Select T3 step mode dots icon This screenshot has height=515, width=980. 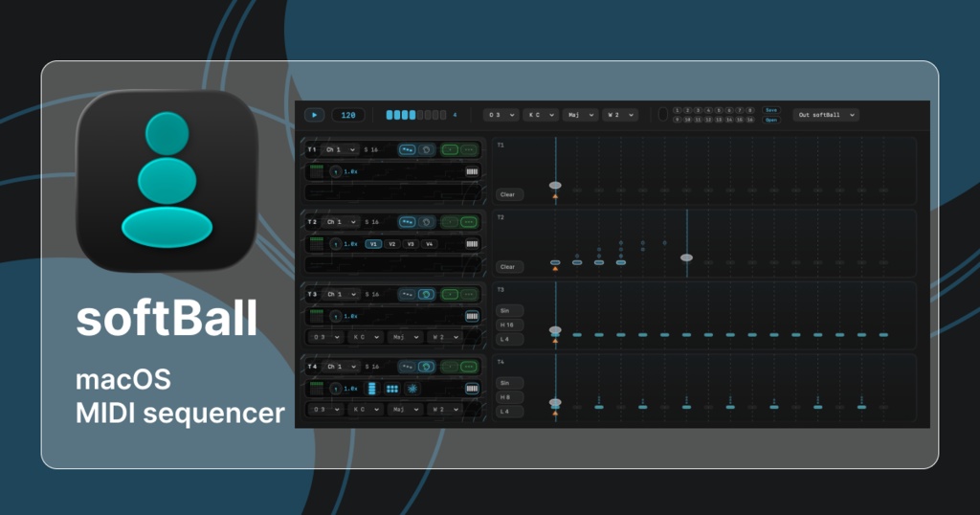(x=408, y=295)
